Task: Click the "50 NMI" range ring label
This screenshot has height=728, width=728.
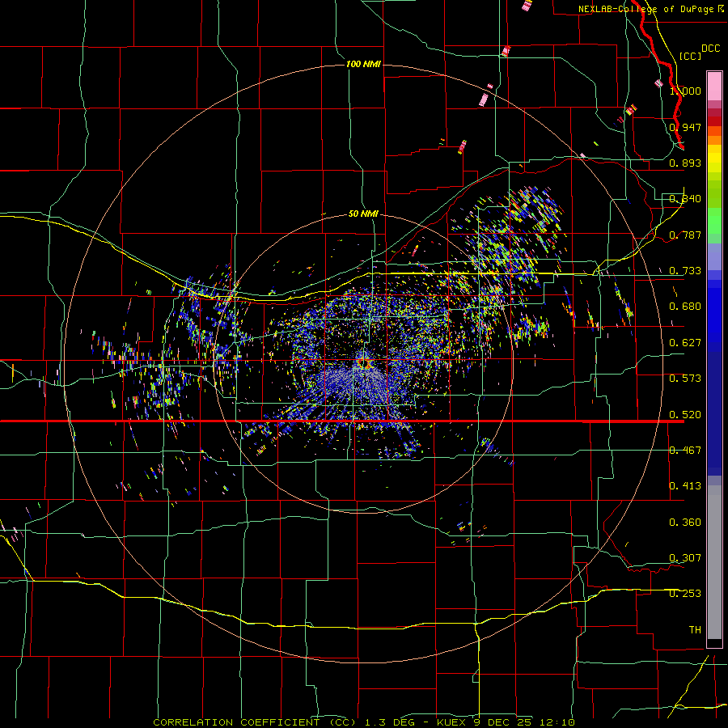Action: click(x=363, y=214)
